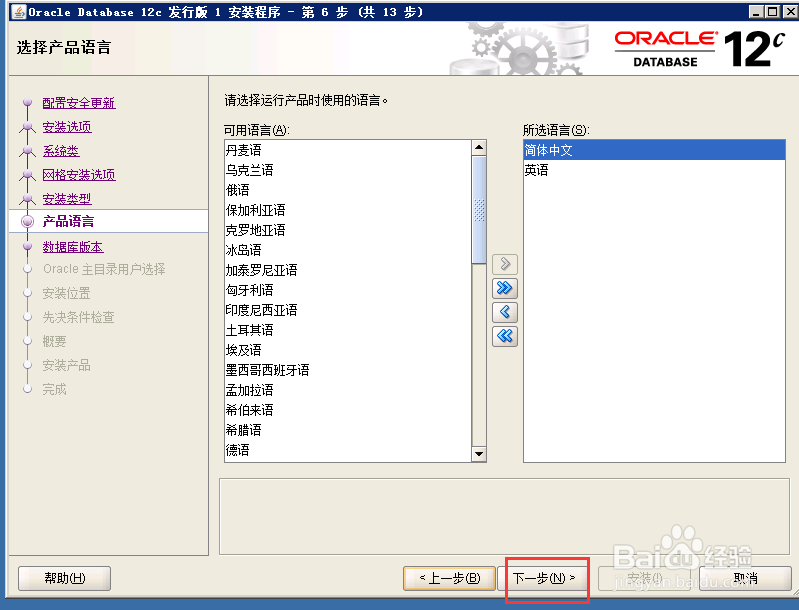Select the 产品语言 step
This screenshot has width=799, height=610.
coord(68,221)
